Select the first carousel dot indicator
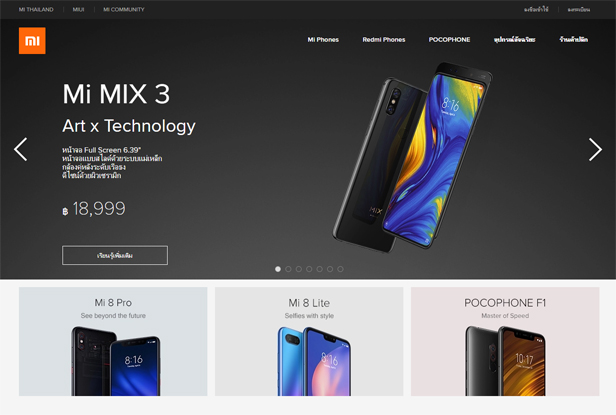 click(278, 269)
